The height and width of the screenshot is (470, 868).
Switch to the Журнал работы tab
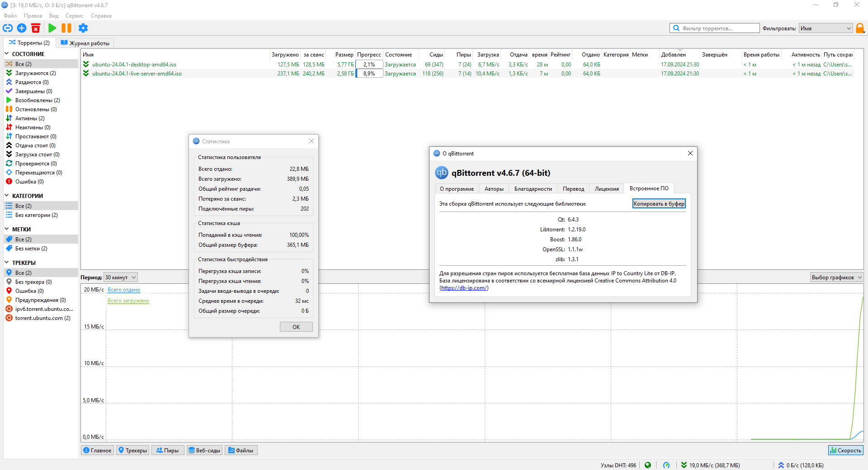click(x=85, y=43)
